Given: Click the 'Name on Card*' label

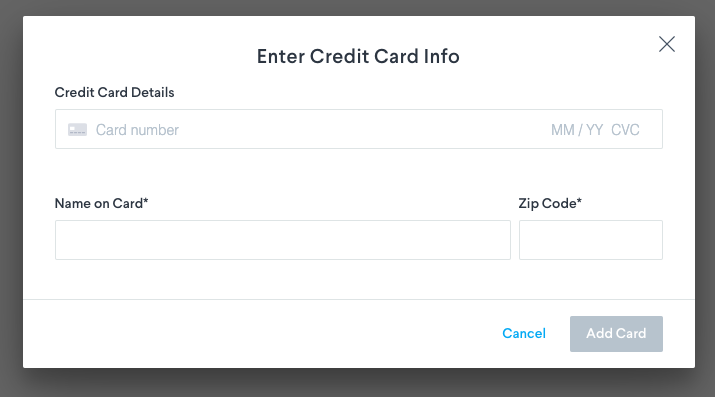Looking at the screenshot, I should [x=101, y=203].
